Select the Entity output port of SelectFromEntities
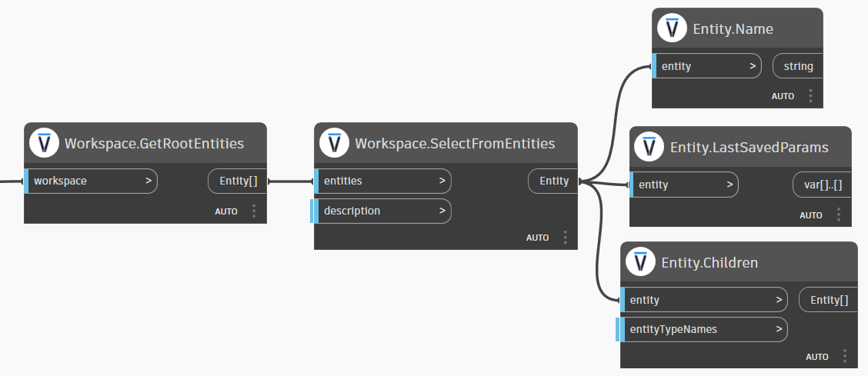The width and height of the screenshot is (868, 376). (553, 181)
